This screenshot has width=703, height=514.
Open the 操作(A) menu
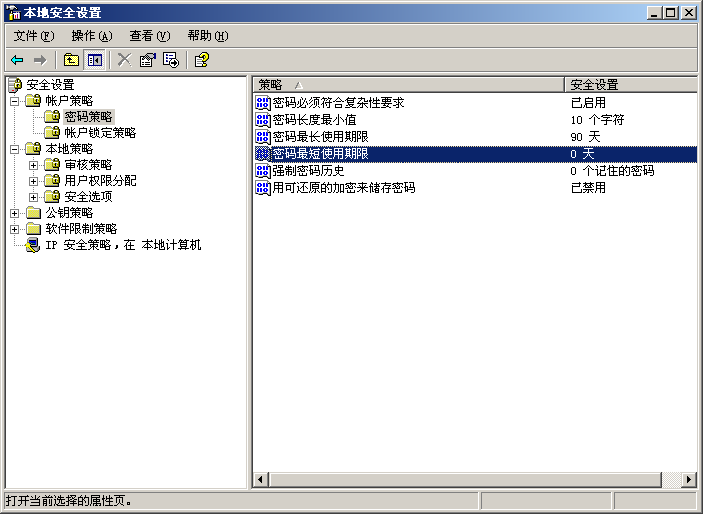[92, 36]
